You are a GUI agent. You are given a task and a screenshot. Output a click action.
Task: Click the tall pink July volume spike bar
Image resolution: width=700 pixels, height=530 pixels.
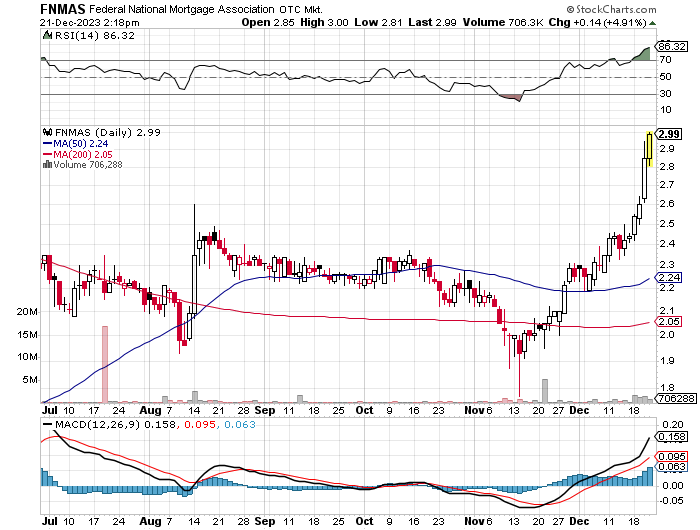[105, 364]
